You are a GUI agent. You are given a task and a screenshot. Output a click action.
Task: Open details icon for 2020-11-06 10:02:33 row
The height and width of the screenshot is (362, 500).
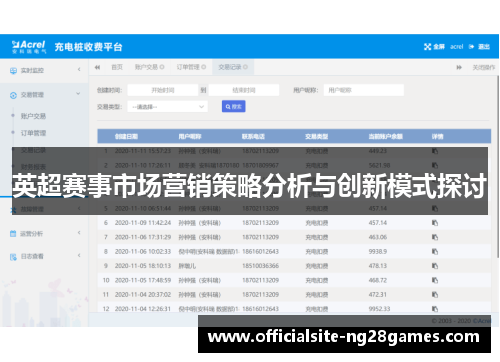coord(435,251)
